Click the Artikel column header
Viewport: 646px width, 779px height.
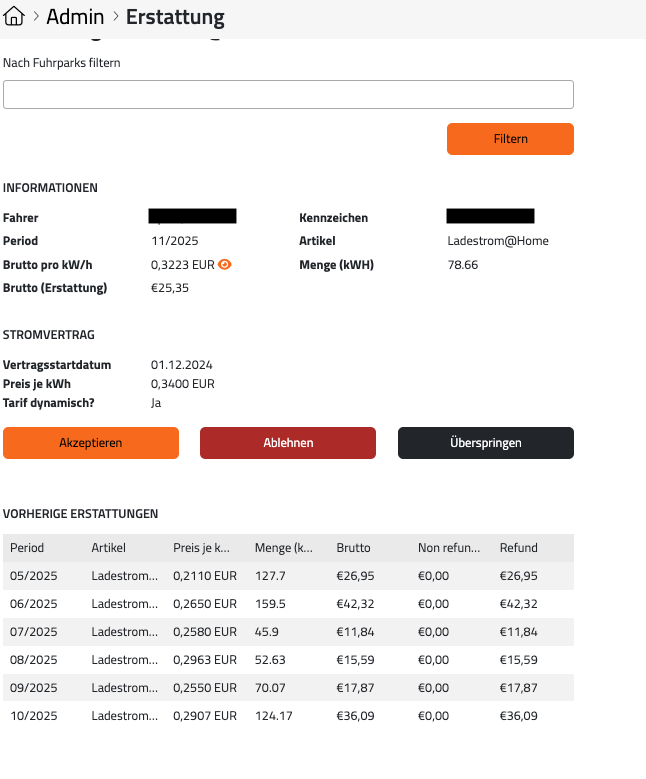[x=109, y=548]
